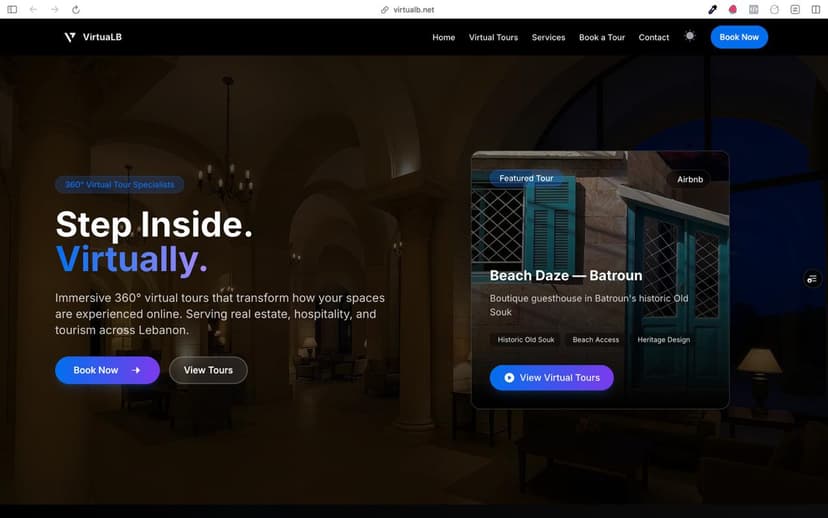
Task: Click the VirtuaLB logo icon
Action: [69, 37]
